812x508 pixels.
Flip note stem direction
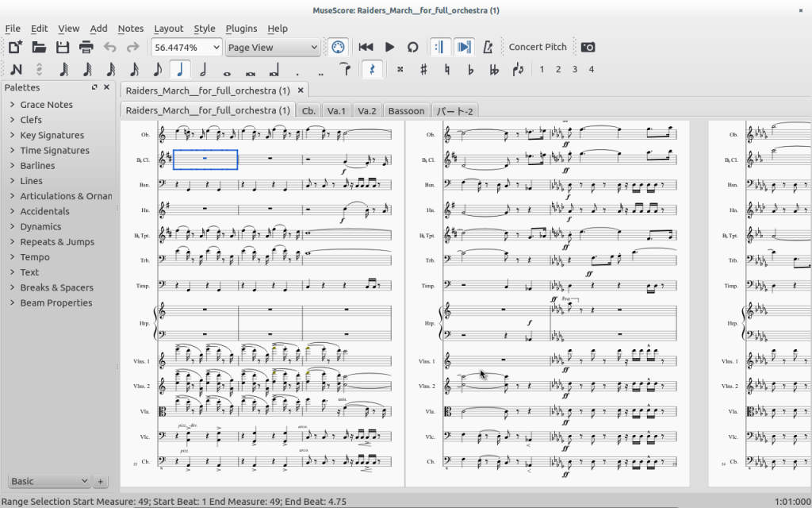tap(518, 70)
